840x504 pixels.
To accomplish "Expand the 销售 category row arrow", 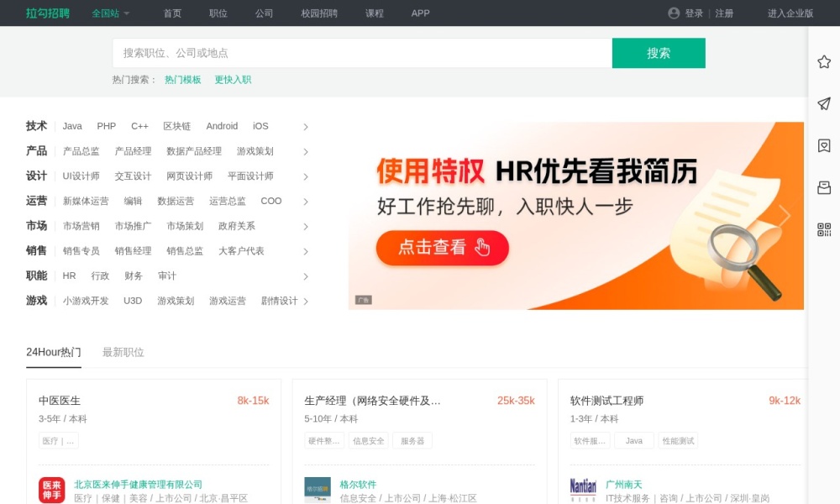I will pyautogui.click(x=306, y=252).
